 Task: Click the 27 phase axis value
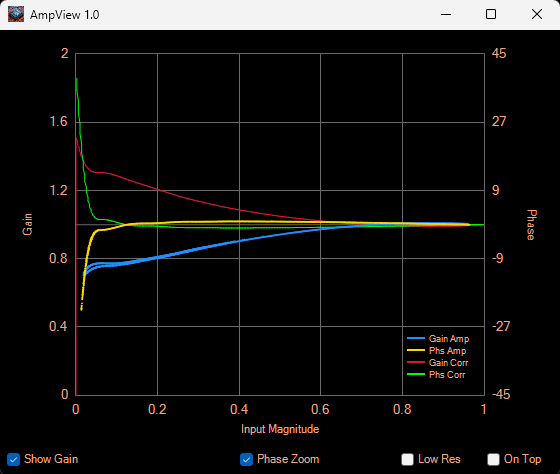click(x=499, y=122)
